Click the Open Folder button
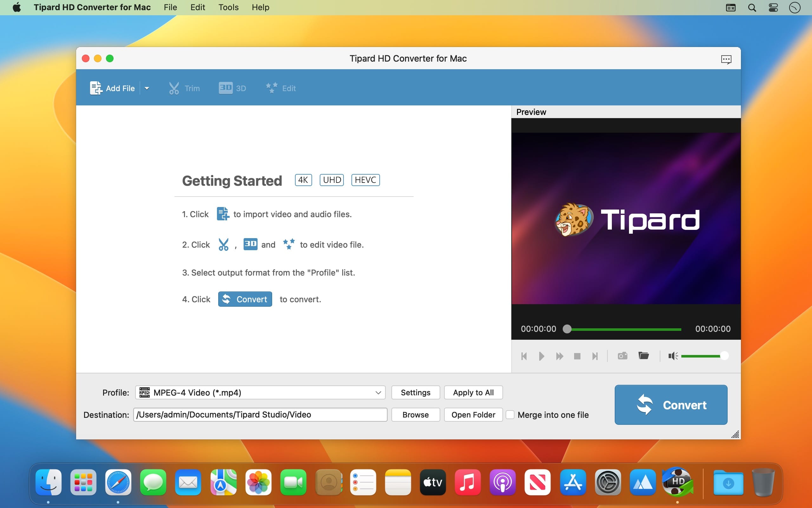Image resolution: width=812 pixels, height=508 pixels. pos(473,415)
